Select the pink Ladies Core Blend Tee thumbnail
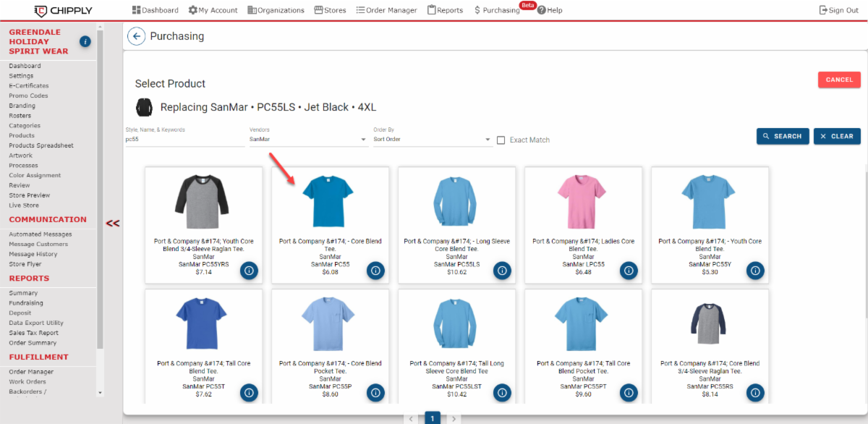 click(x=583, y=203)
